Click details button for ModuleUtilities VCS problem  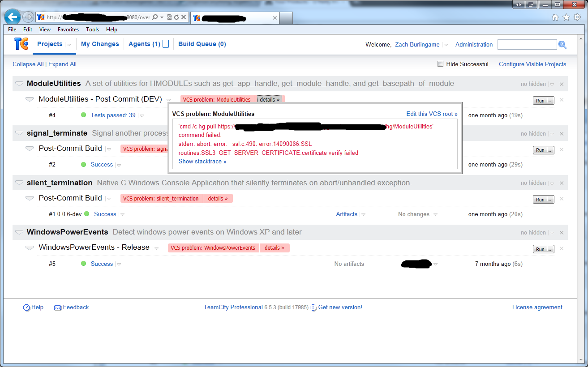coord(270,99)
